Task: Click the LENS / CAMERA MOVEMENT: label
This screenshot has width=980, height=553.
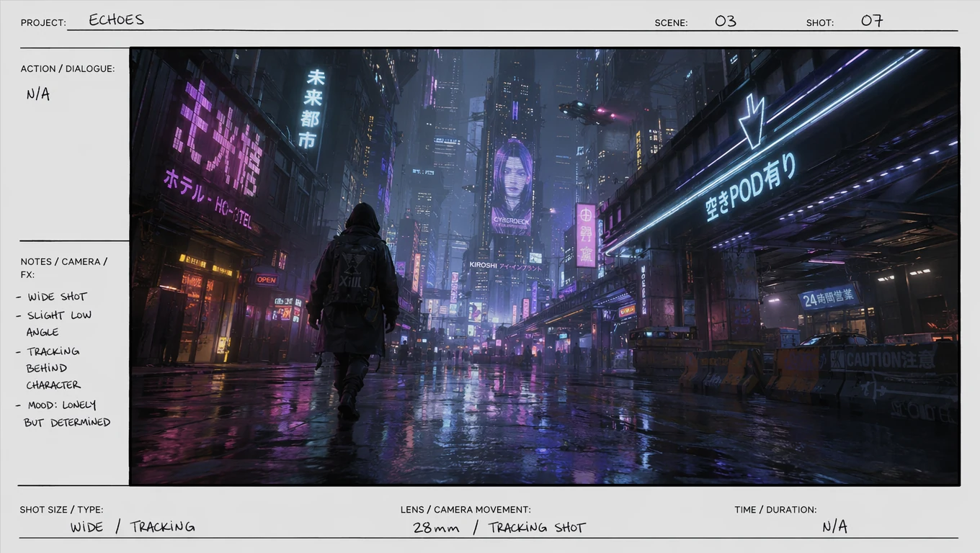Action: tap(465, 510)
